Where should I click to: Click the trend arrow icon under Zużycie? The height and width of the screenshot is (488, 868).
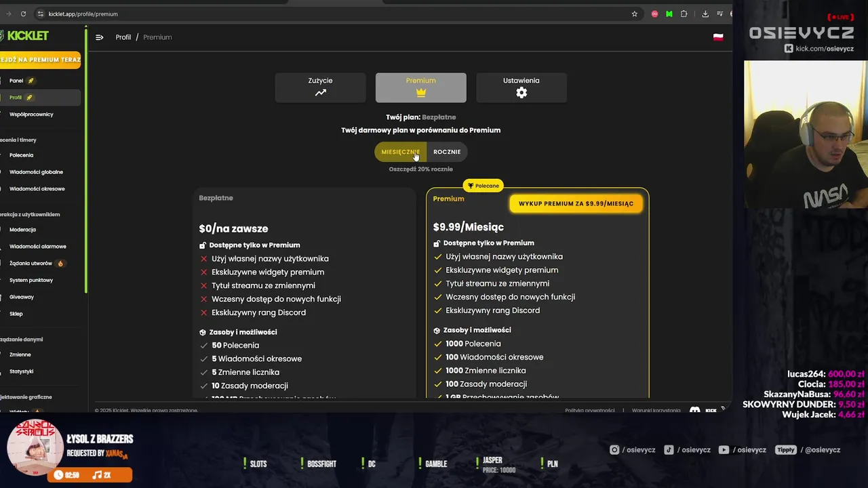click(x=321, y=93)
